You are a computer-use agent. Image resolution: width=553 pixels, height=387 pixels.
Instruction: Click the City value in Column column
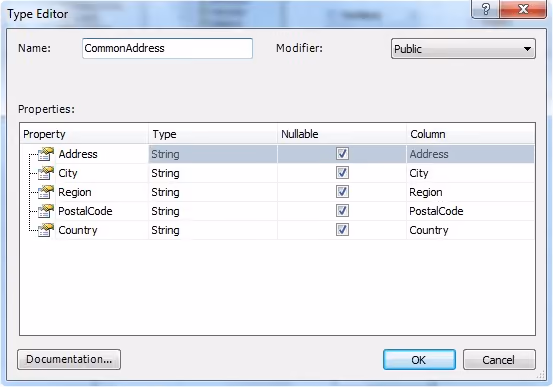(x=470, y=173)
